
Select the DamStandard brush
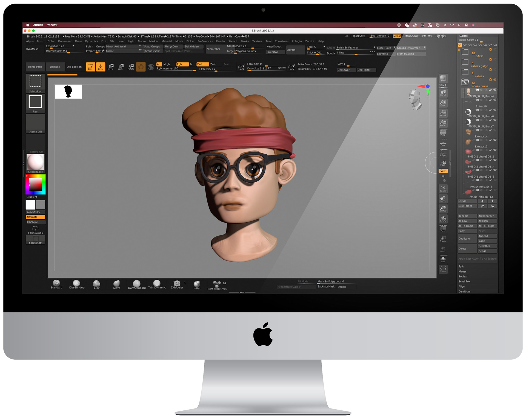(x=136, y=284)
